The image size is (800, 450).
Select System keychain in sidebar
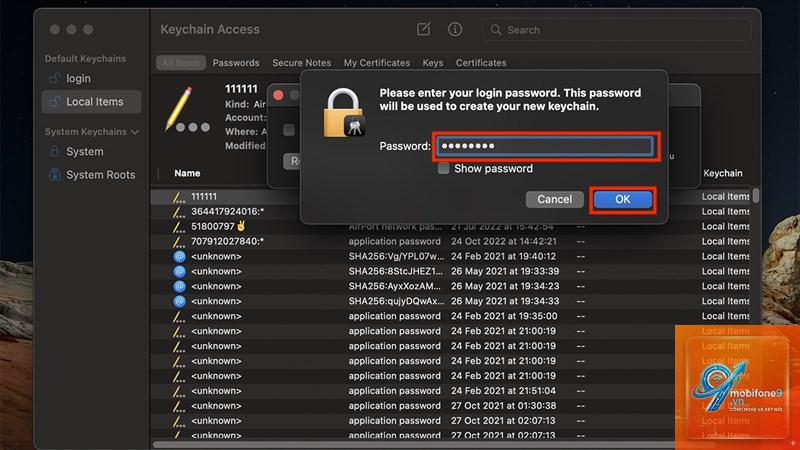[x=84, y=152]
